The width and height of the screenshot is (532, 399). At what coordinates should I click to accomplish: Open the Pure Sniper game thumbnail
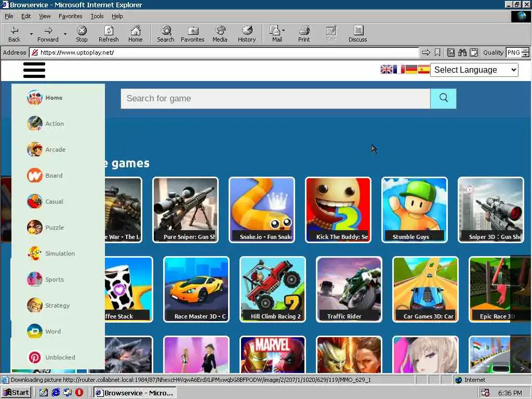point(185,210)
